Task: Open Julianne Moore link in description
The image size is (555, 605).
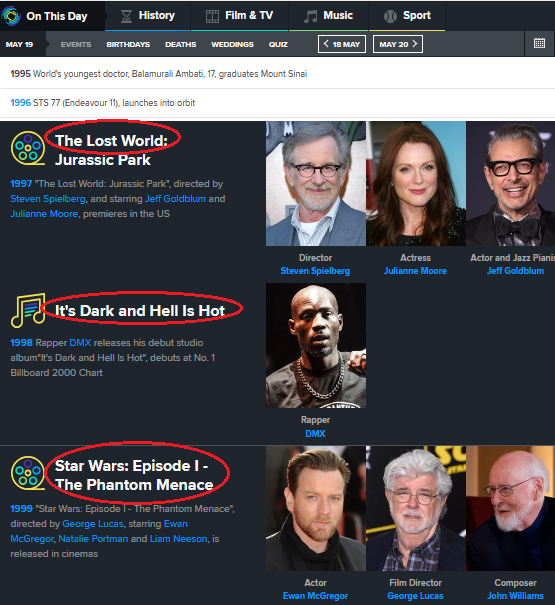Action: click(44, 214)
